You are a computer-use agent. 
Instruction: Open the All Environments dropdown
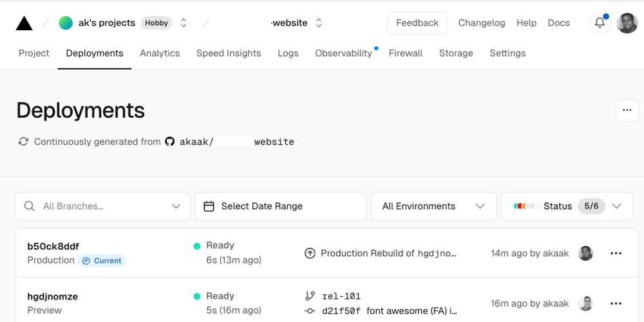point(433,206)
